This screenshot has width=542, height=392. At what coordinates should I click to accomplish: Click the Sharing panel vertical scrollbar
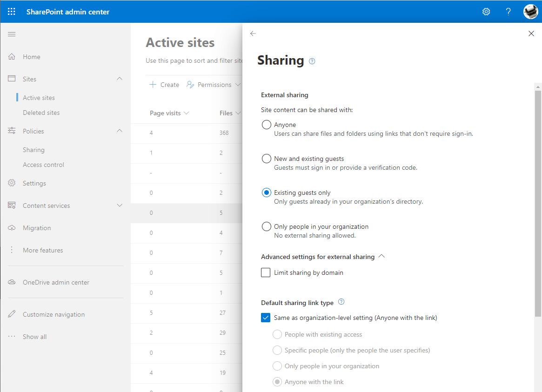click(x=538, y=203)
